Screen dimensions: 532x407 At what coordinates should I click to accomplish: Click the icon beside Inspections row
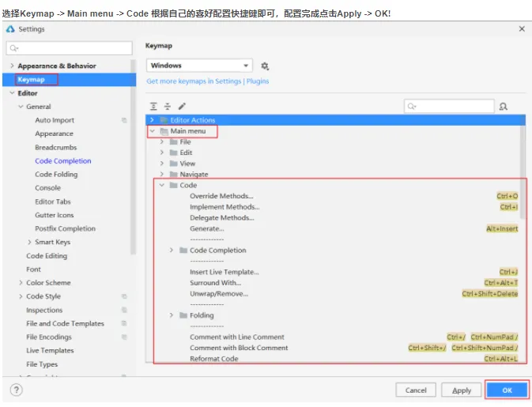tap(124, 310)
